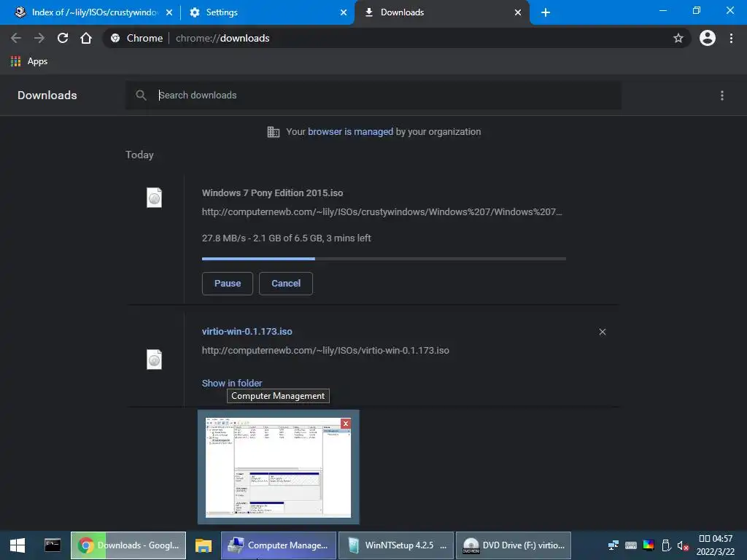
Task: Open File Explorer from the taskbar
Action: 204,545
